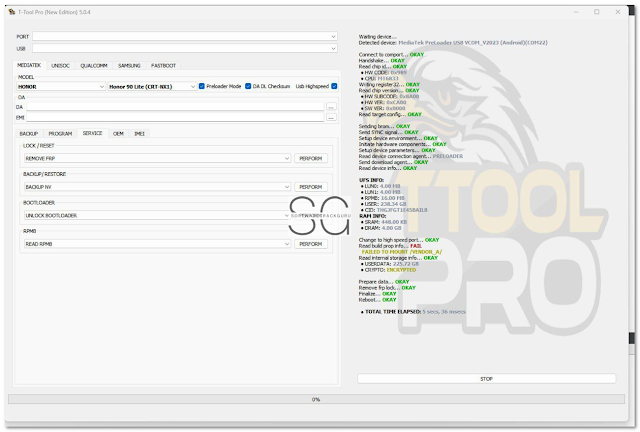
Task: Switch to the QUALCOMM tab
Action: click(x=93, y=65)
